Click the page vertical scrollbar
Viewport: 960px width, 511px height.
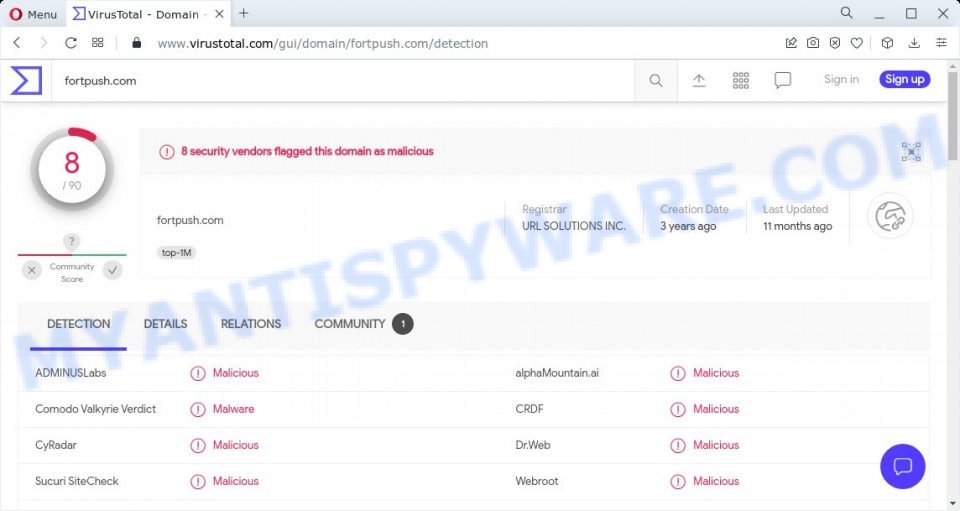(x=953, y=116)
